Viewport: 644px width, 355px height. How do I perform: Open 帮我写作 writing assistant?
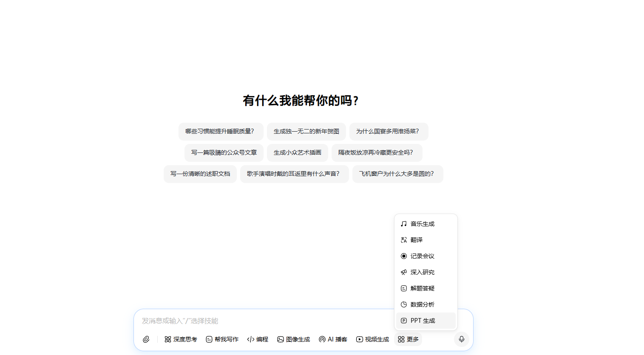point(222,339)
